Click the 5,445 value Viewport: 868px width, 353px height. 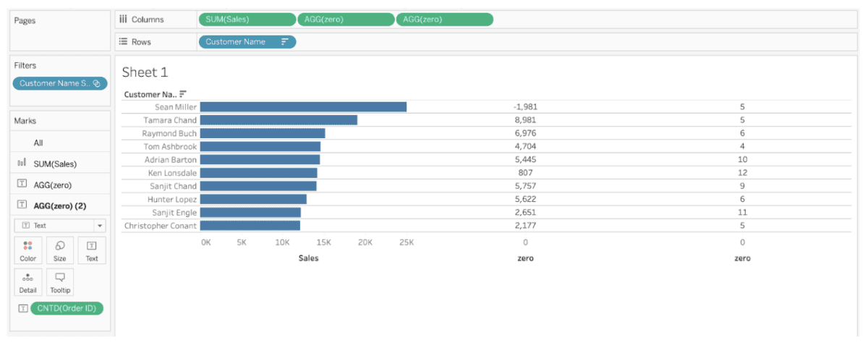(525, 160)
